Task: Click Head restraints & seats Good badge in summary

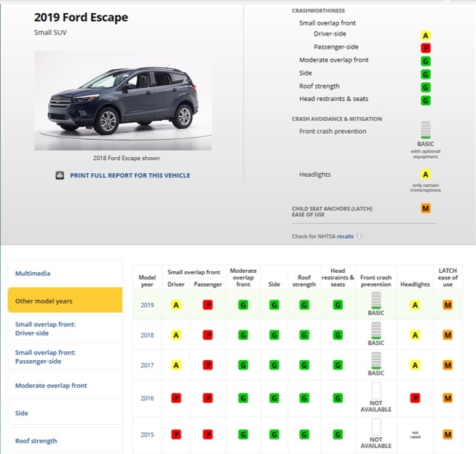Action: [426, 100]
